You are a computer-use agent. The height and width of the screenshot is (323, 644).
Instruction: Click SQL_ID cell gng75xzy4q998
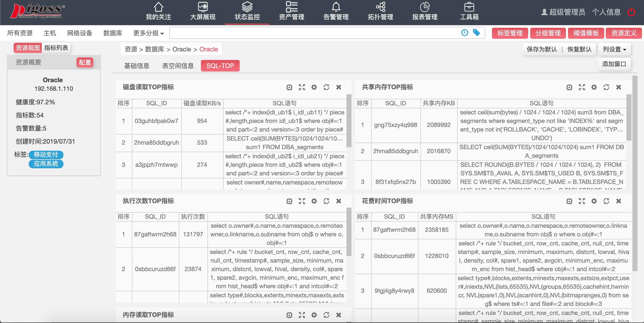(396, 125)
